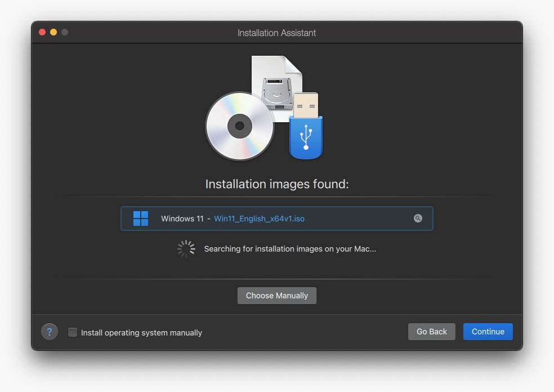
Task: Close the Installation Assistant window
Action: pyautogui.click(x=42, y=32)
